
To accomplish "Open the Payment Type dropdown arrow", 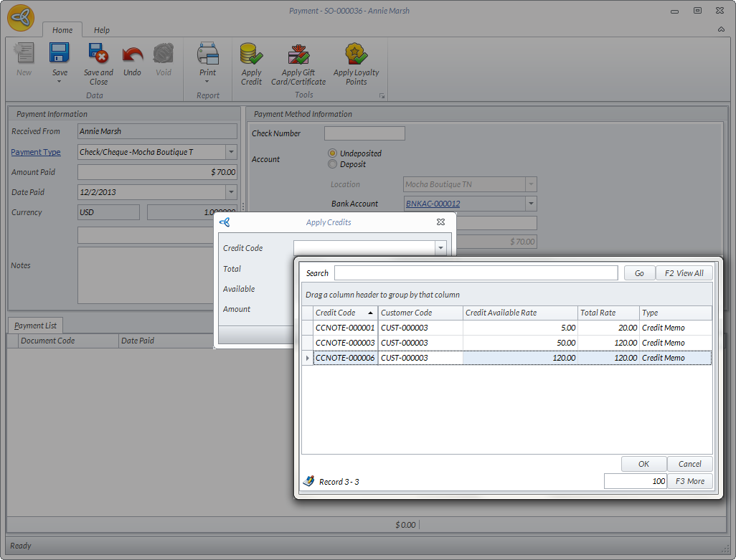I will coord(231,152).
